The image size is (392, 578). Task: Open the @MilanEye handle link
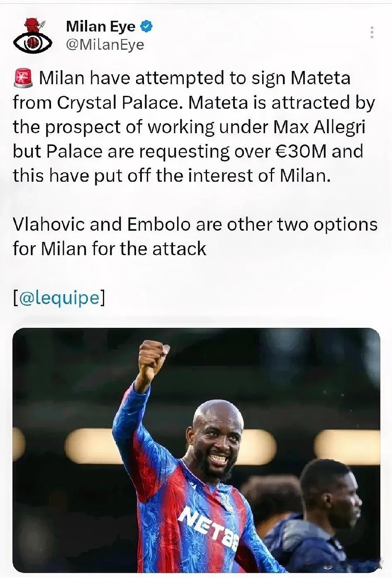[x=105, y=44]
